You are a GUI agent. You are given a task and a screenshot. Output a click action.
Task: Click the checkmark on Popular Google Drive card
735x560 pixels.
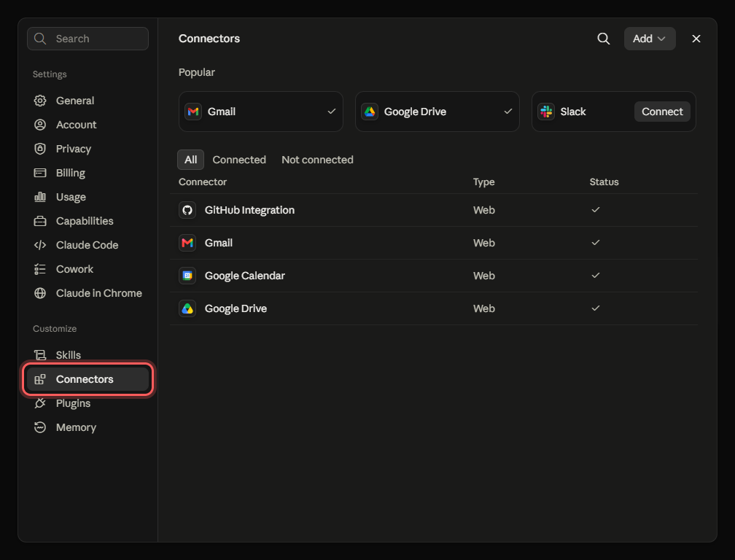(x=508, y=112)
